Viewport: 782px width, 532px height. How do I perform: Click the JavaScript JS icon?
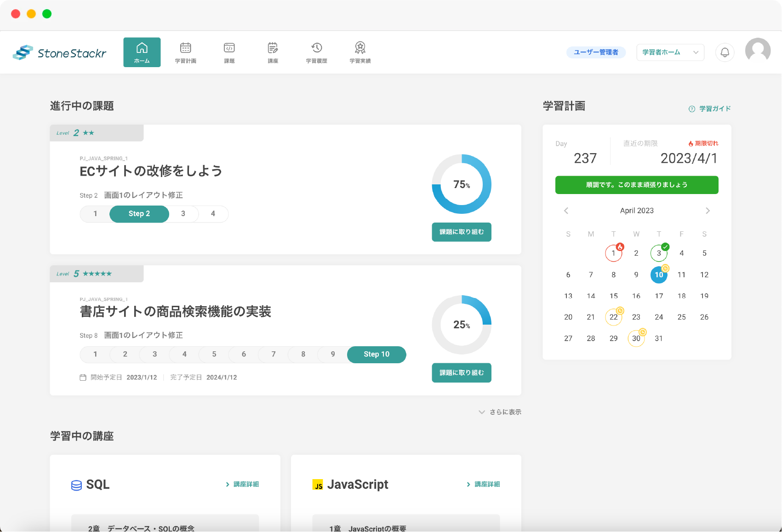tap(318, 485)
